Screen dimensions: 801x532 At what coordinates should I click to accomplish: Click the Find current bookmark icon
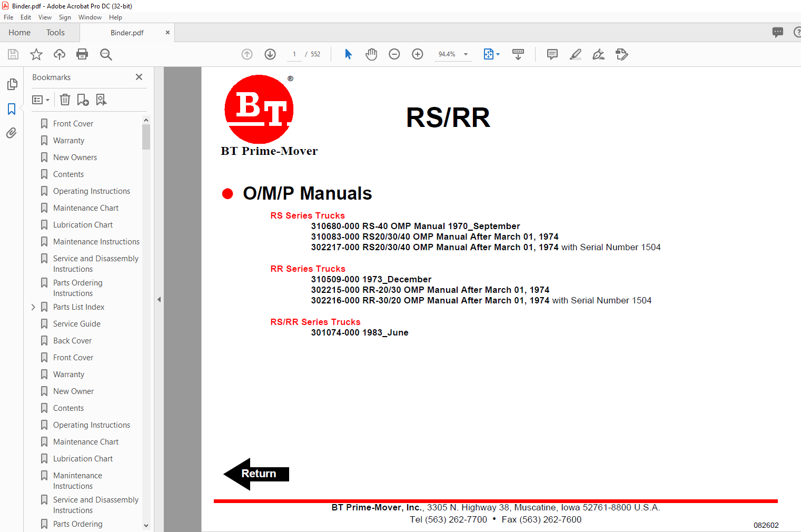101,100
